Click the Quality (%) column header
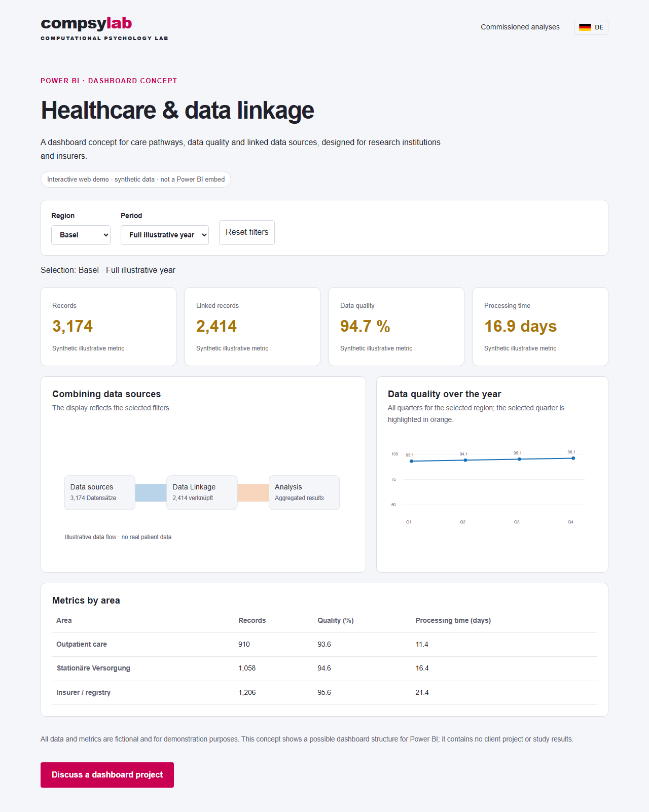 [336, 620]
